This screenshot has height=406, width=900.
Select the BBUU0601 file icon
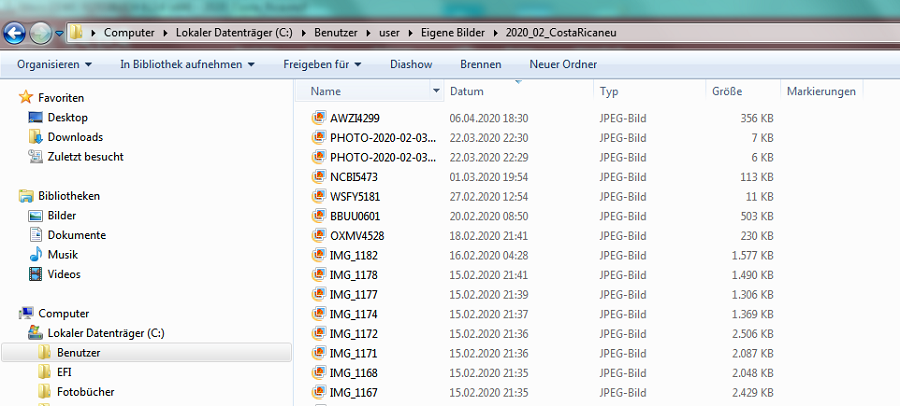(319, 216)
